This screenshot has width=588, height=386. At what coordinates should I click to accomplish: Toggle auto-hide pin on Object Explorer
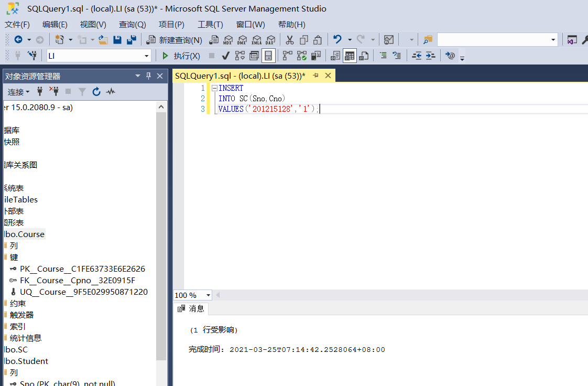(x=148, y=76)
